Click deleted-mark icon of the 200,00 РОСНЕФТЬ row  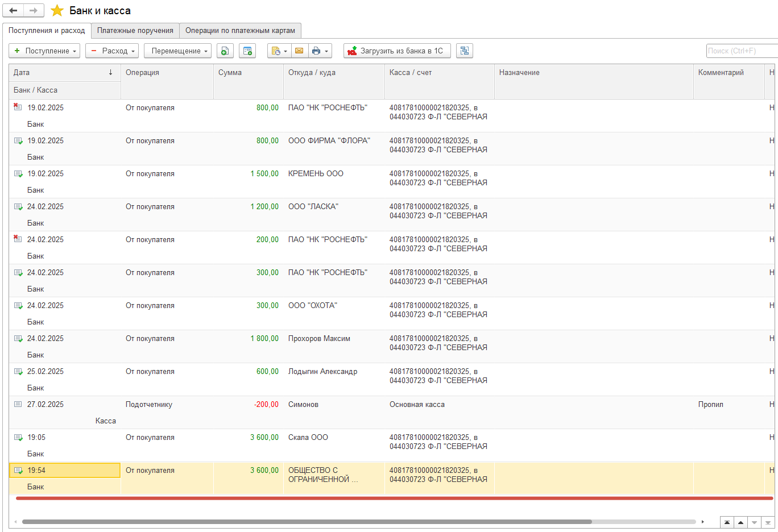coord(18,239)
